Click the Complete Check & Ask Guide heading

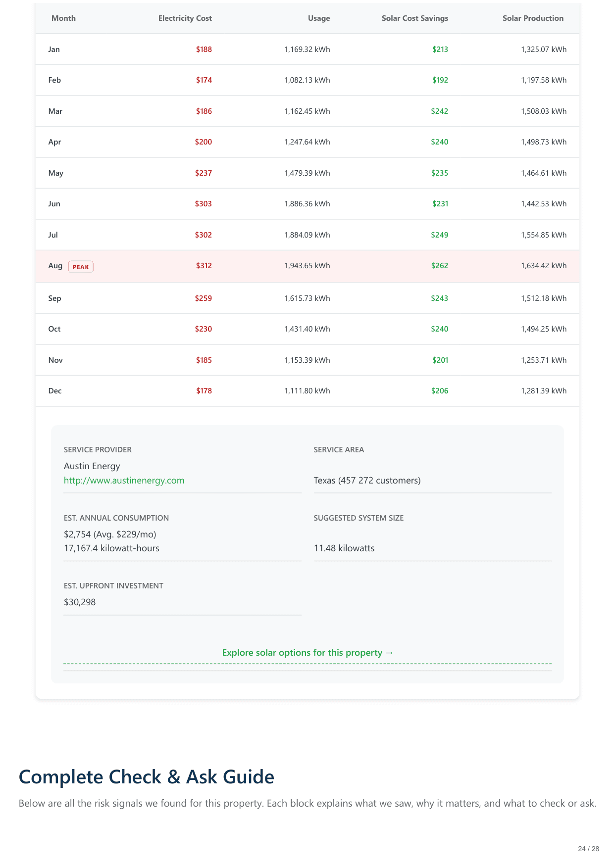146,777
